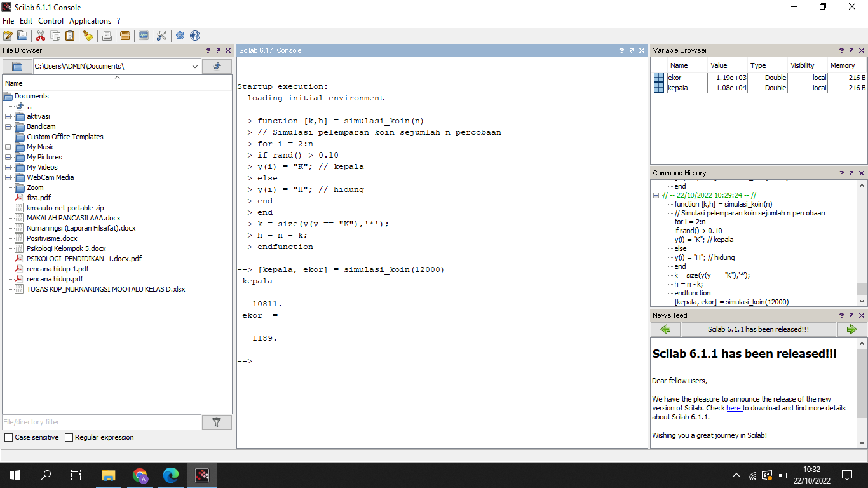Viewport: 868px width, 488px height.
Task: Launch Xcos from the toolbar
Action: [144, 36]
